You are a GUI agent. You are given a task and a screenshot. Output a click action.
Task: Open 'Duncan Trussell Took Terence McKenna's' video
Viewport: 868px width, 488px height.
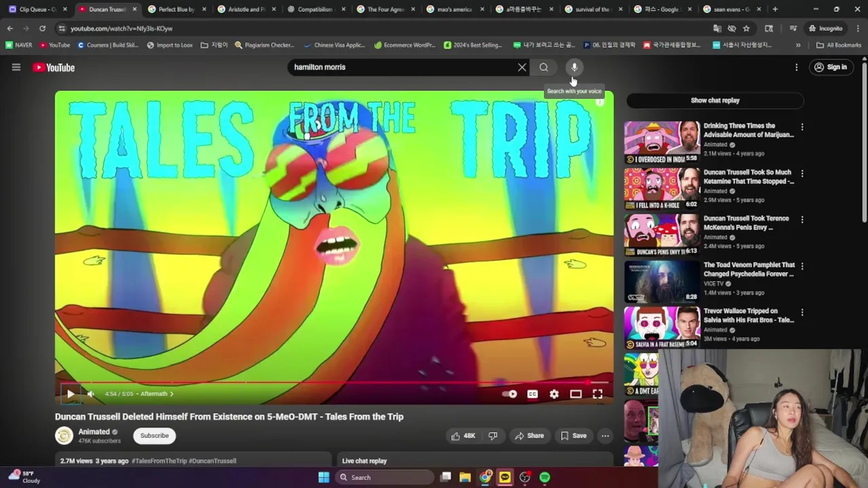[x=747, y=223]
